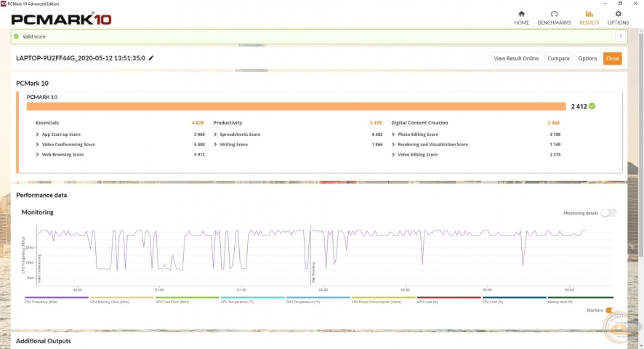This screenshot has height=349, width=644.
Task: Click the green Valid score checkmark icon
Action: tap(16, 36)
